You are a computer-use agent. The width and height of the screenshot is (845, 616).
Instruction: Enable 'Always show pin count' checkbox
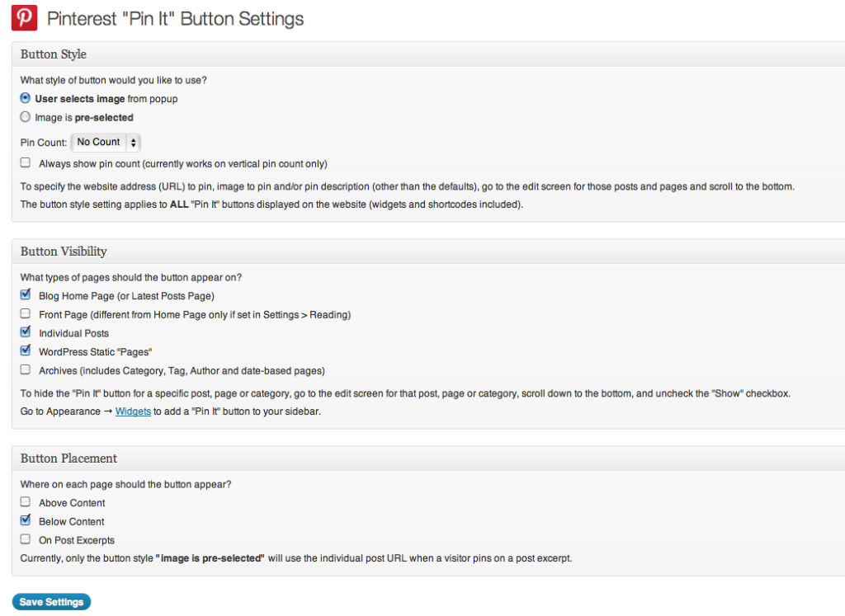tap(26, 162)
